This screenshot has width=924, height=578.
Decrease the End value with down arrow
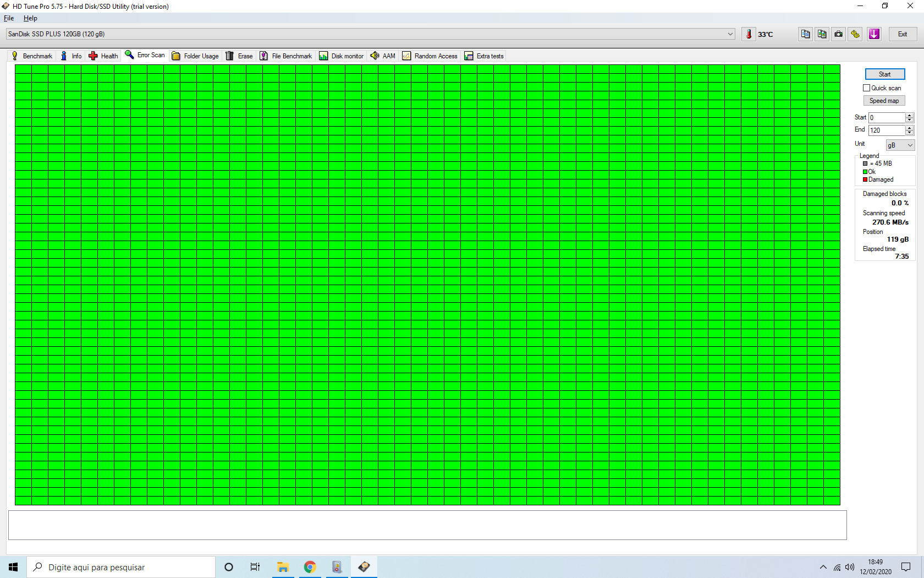[x=910, y=133]
